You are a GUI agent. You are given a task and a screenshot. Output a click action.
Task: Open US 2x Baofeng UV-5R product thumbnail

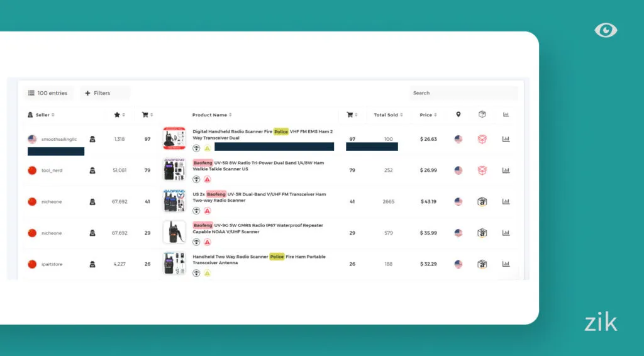click(174, 201)
